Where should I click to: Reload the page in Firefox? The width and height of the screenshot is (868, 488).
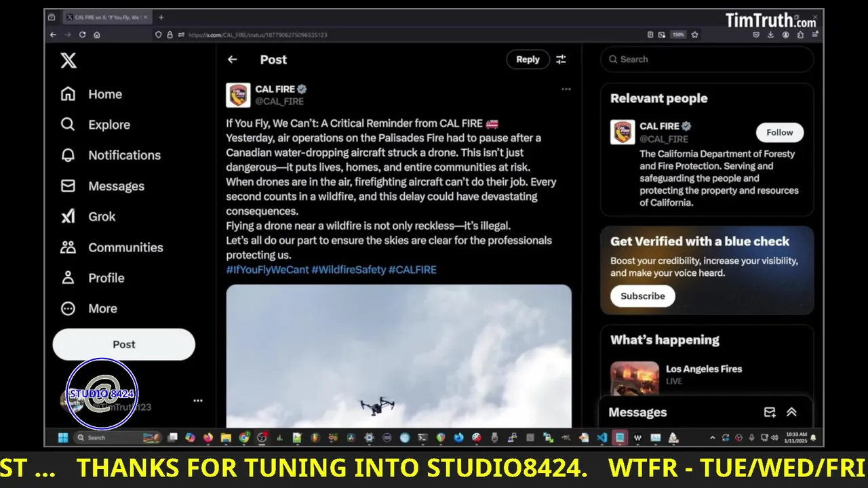tap(82, 35)
